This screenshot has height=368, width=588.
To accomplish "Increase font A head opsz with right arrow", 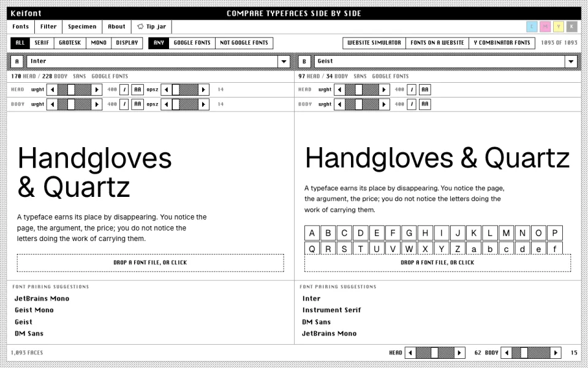I will (x=203, y=90).
